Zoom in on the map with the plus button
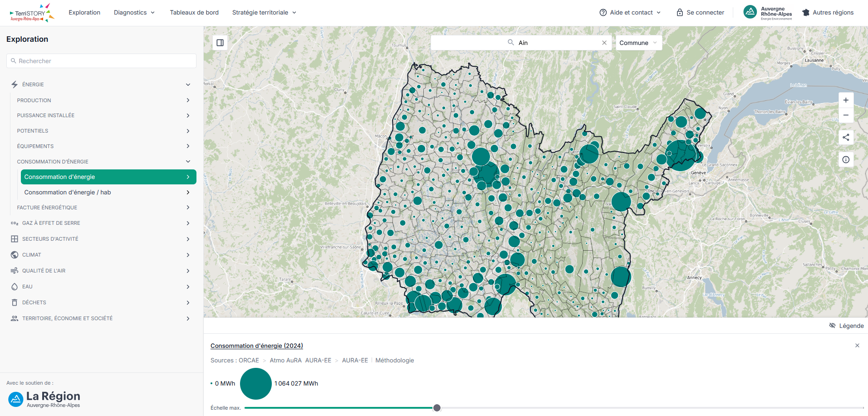Image resolution: width=868 pixels, height=416 pixels. click(846, 100)
